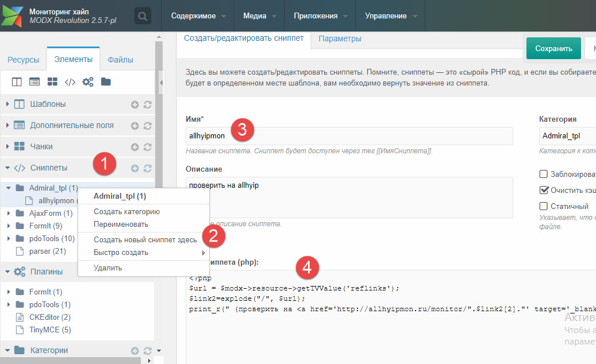Expand the pdoTools (10) folder
The image size is (596, 364).
pyautogui.click(x=9, y=238)
